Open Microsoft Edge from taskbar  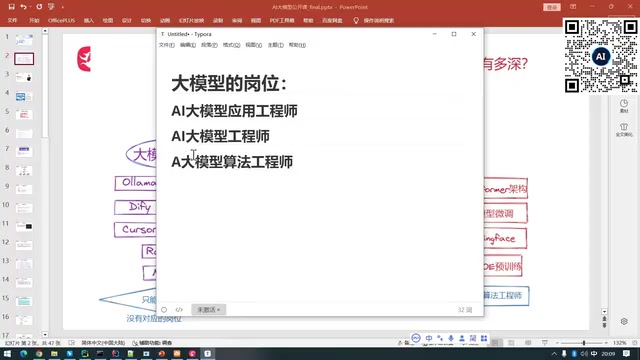[23, 353]
